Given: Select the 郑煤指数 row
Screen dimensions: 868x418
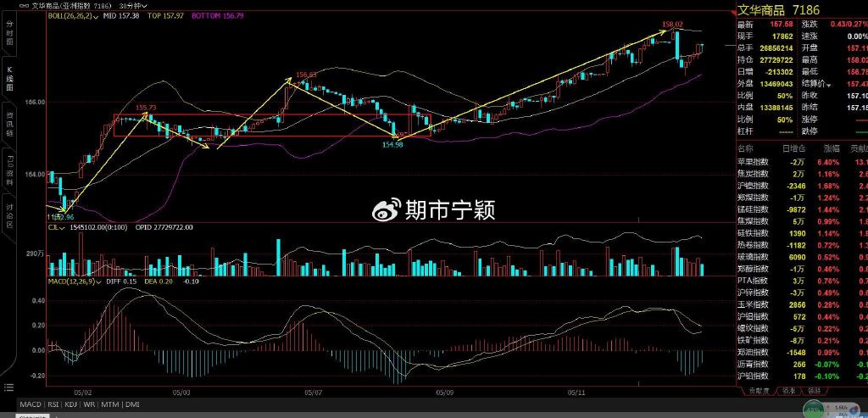Looking at the screenshot, I should coord(802,197).
